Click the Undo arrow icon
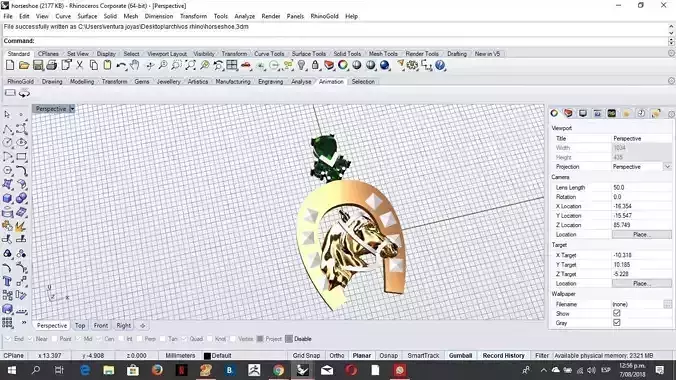Viewport: 676px width, 380px height. (121, 66)
